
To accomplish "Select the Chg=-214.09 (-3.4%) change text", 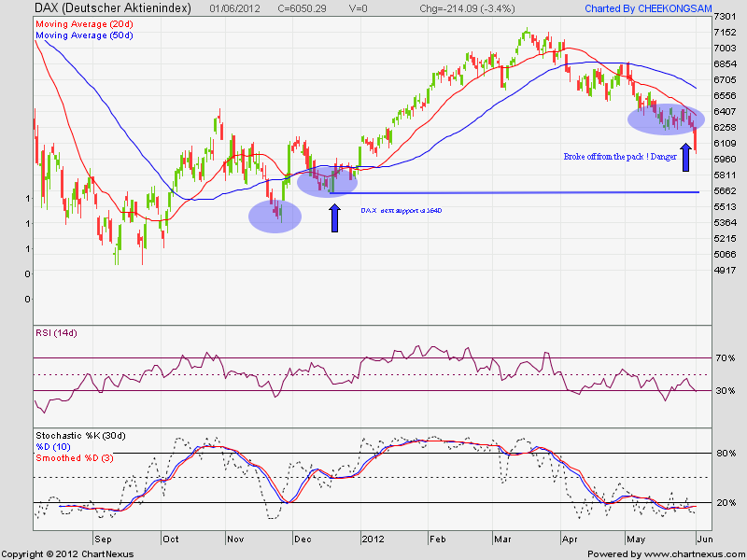I will [x=467, y=8].
